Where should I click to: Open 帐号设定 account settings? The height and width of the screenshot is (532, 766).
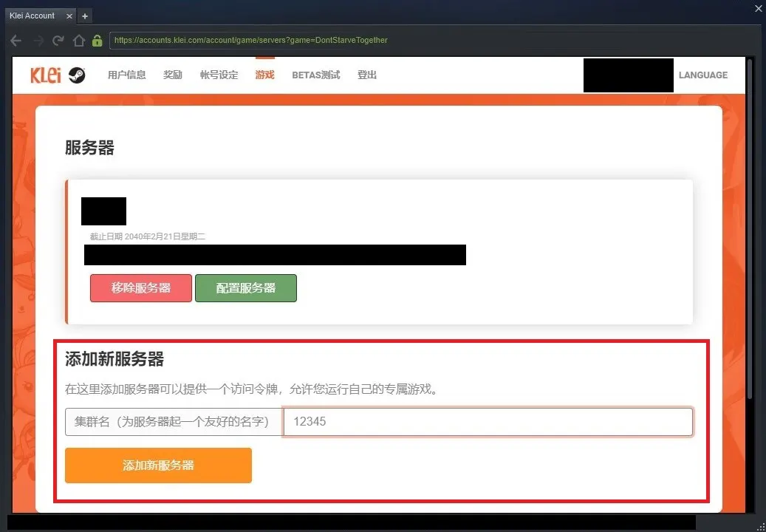[219, 75]
